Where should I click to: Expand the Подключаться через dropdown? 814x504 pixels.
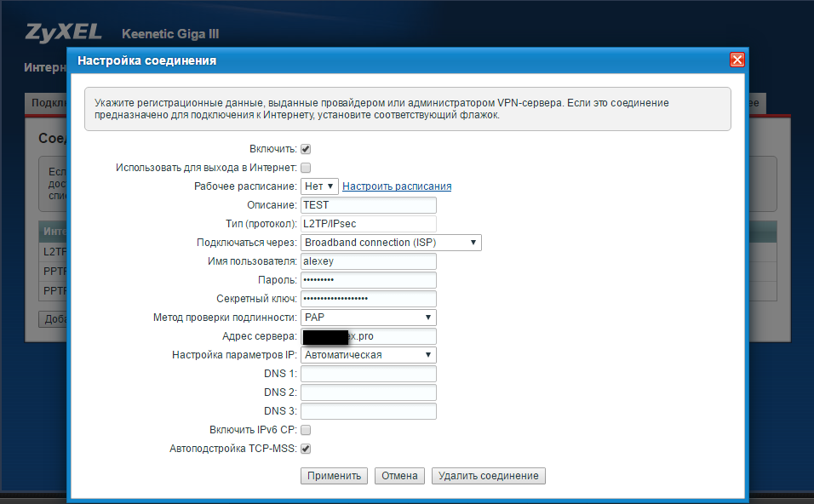click(x=391, y=243)
